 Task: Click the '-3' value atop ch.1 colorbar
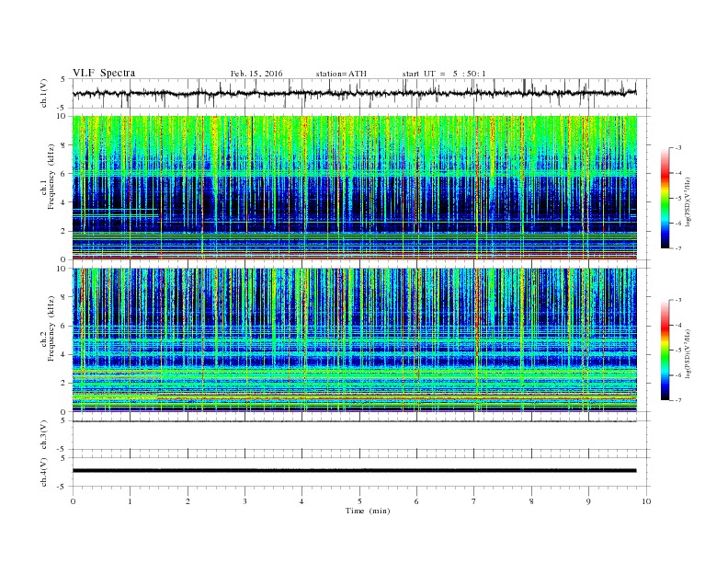point(678,148)
